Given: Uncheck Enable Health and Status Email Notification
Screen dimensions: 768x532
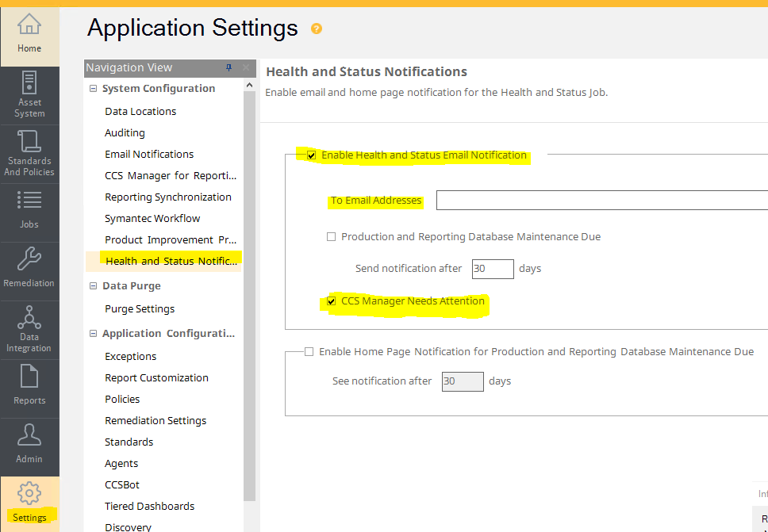Looking at the screenshot, I should pyautogui.click(x=312, y=155).
